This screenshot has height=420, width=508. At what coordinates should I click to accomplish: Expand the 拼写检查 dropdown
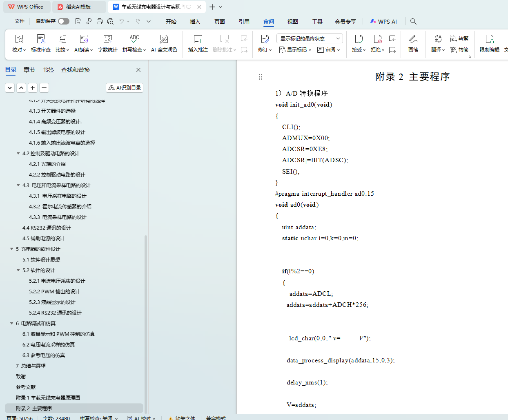pyautogui.click(x=145, y=50)
